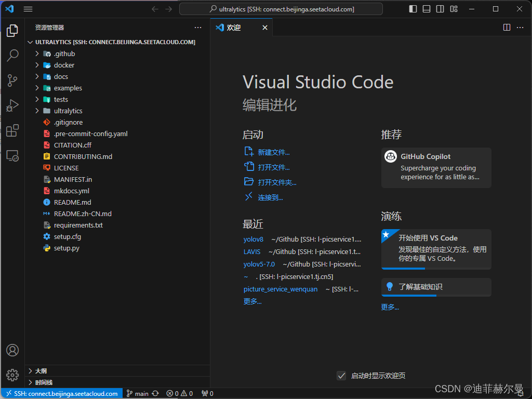Screen dimensions: 532x399
Task: Open the setup.py file
Action: 117,248
